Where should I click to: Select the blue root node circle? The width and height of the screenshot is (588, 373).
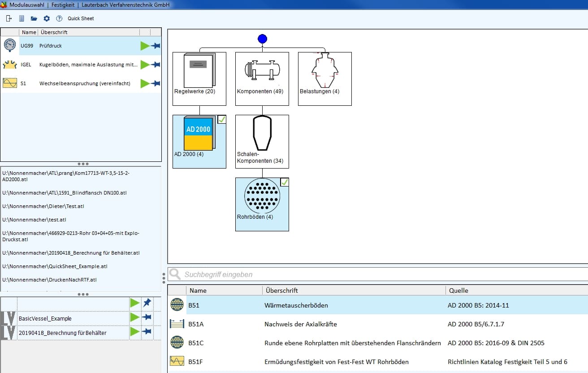coord(262,39)
